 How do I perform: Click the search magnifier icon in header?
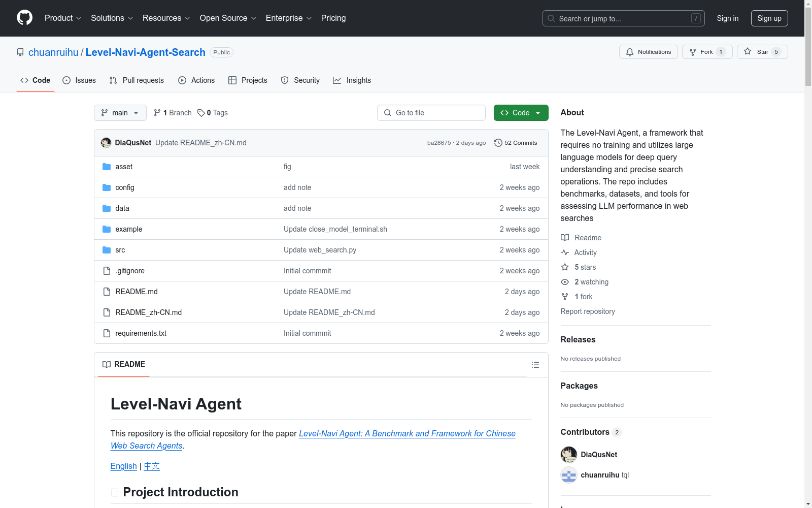[x=551, y=18]
